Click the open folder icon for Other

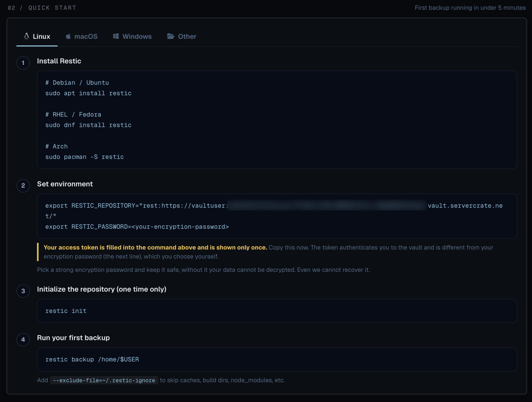171,36
